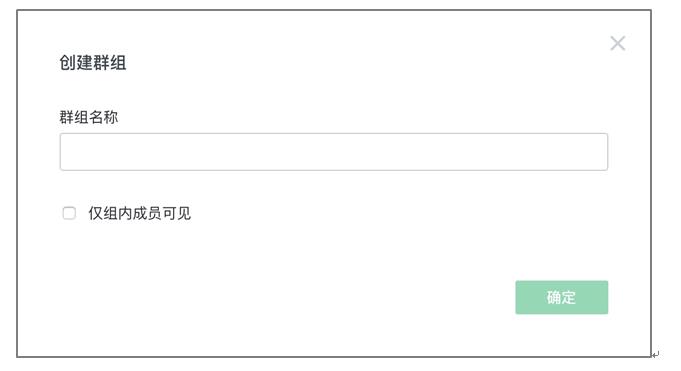The image size is (681, 371).
Task: Place cursor in the group name box
Action: click(x=334, y=152)
